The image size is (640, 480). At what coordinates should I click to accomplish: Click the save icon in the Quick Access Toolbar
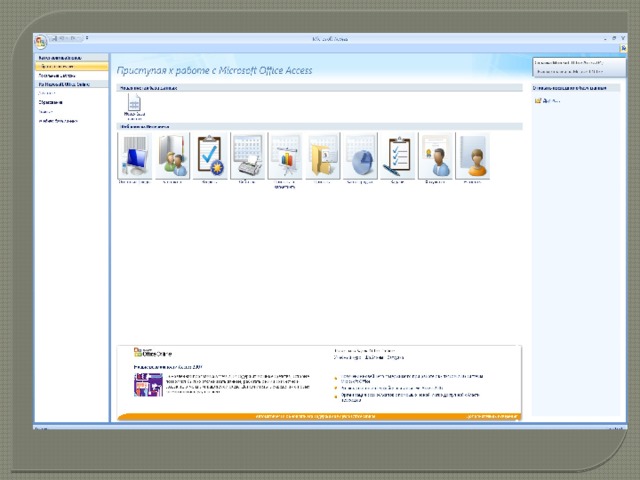pyautogui.click(x=54, y=38)
